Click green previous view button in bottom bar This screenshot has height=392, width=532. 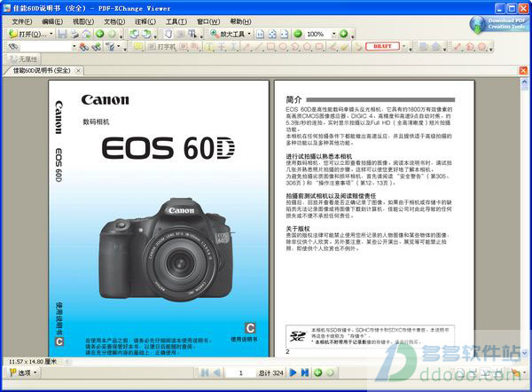tap(317, 372)
